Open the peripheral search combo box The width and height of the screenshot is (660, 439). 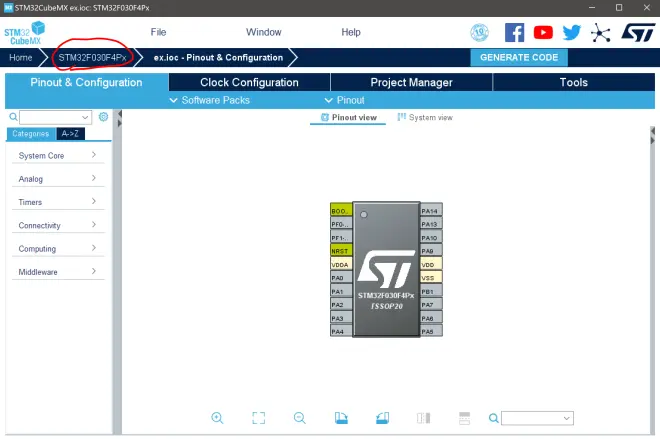tap(55, 117)
